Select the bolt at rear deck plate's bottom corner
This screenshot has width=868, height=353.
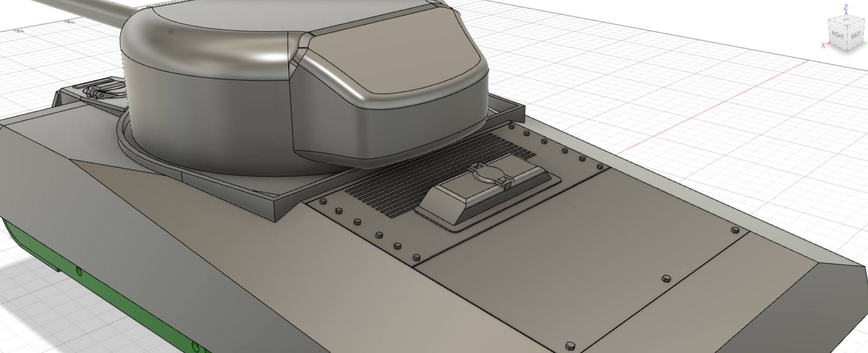[570, 346]
